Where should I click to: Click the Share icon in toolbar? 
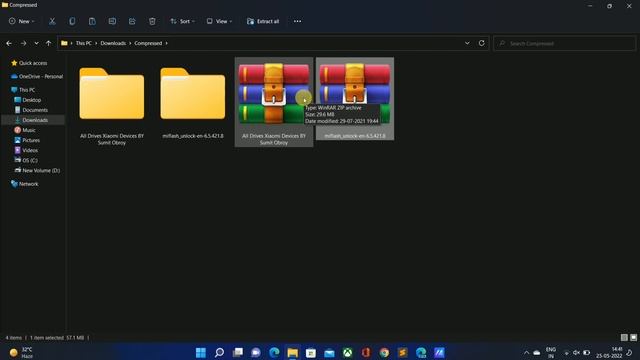(132, 21)
